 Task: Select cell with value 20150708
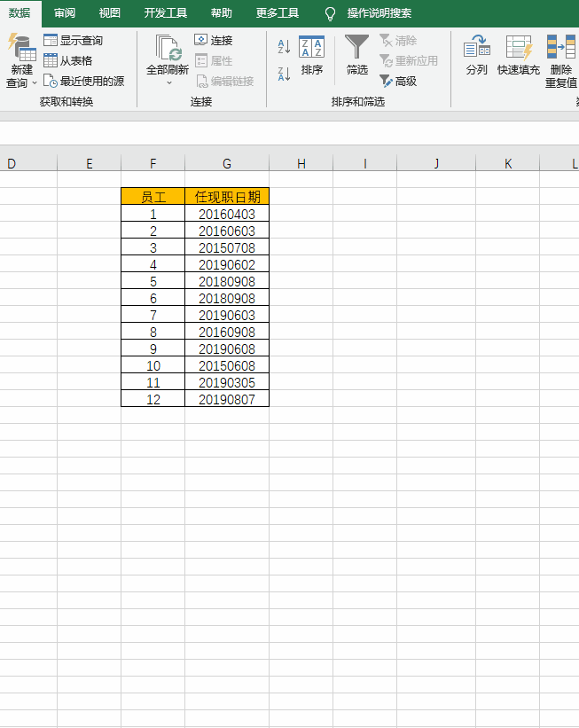coord(227,247)
